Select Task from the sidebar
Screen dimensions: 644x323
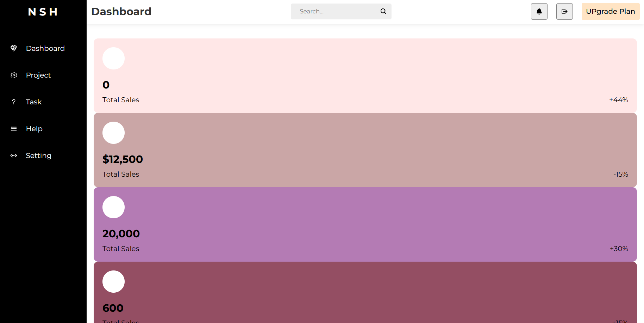coord(34,102)
